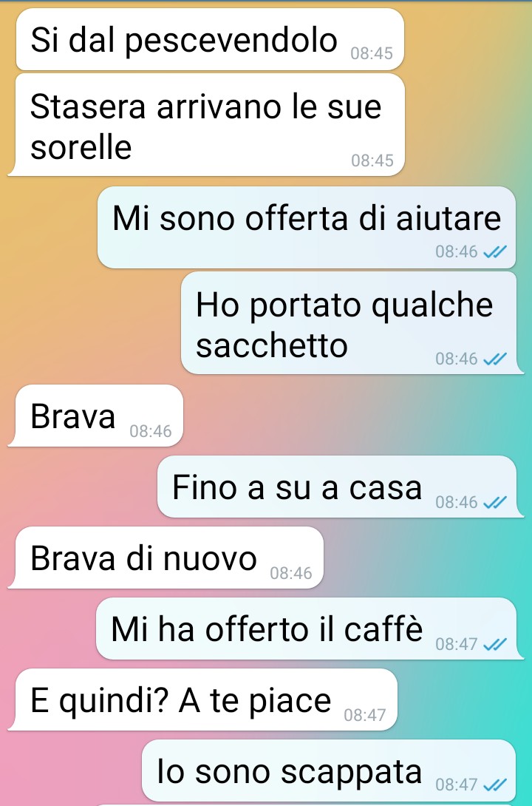Click read ticks on 'Io sono scappata' message
This screenshot has height=806, width=532.
tap(496, 785)
